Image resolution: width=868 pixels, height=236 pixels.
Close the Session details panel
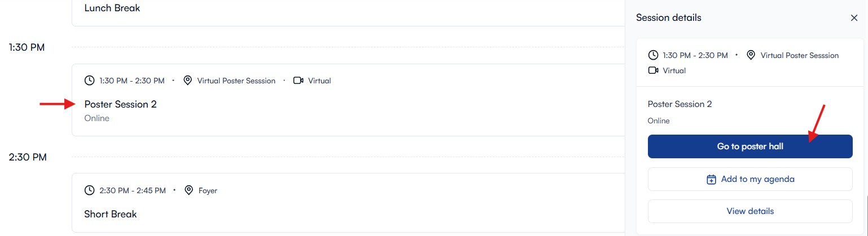click(x=854, y=18)
